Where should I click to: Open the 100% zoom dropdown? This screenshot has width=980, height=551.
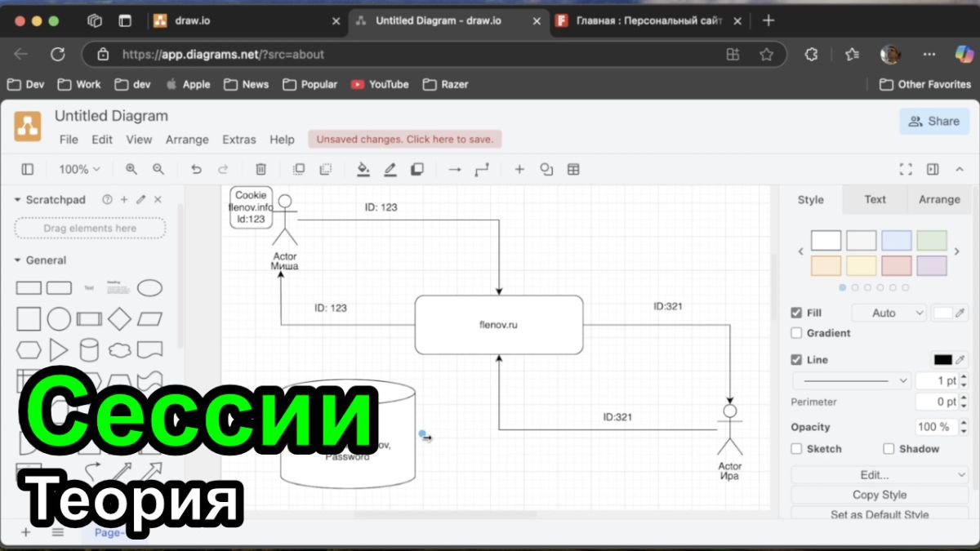tap(79, 169)
